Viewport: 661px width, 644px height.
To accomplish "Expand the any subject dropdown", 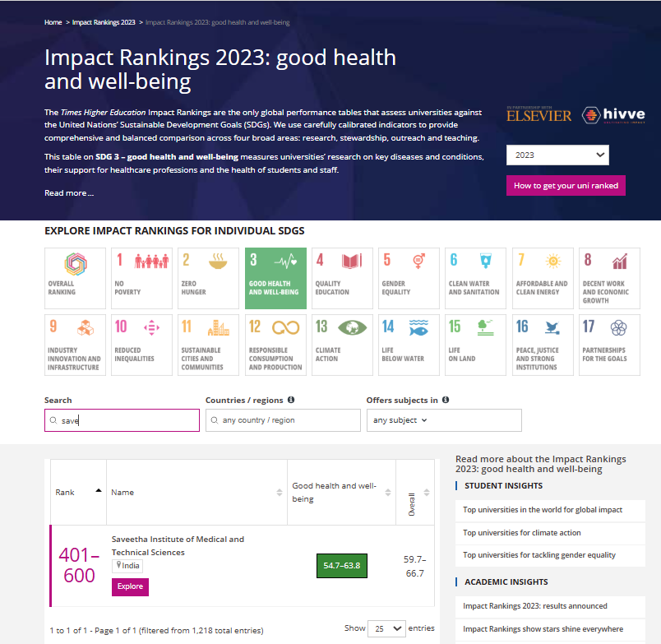I will point(443,420).
